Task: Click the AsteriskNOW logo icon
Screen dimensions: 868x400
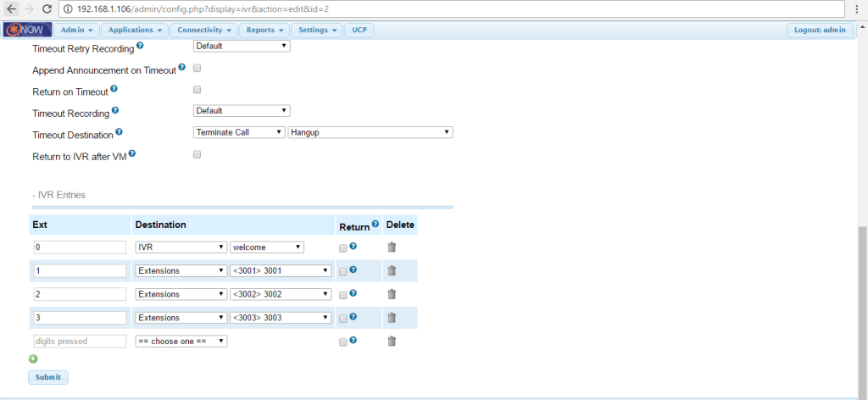Action: [28, 30]
